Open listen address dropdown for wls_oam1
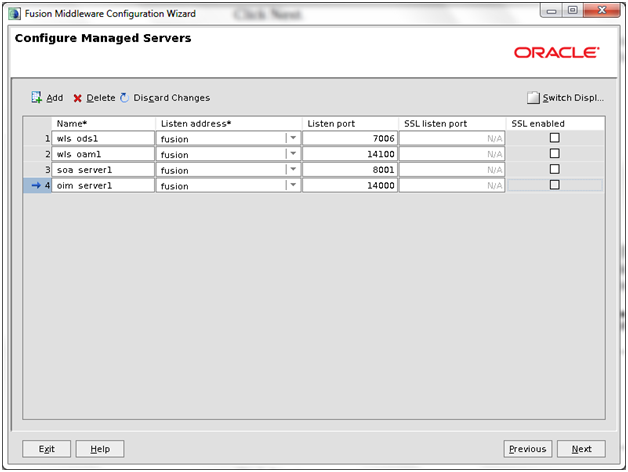This screenshot has width=628, height=472. (293, 154)
